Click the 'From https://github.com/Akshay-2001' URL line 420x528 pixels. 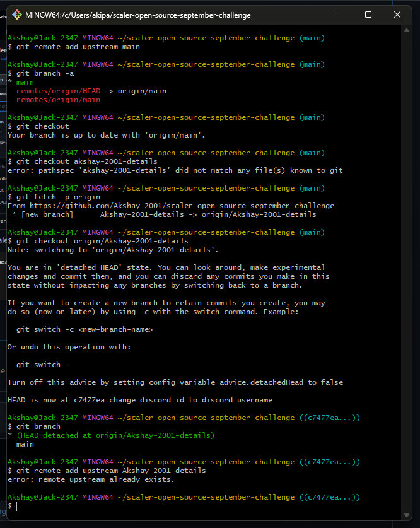(171, 206)
